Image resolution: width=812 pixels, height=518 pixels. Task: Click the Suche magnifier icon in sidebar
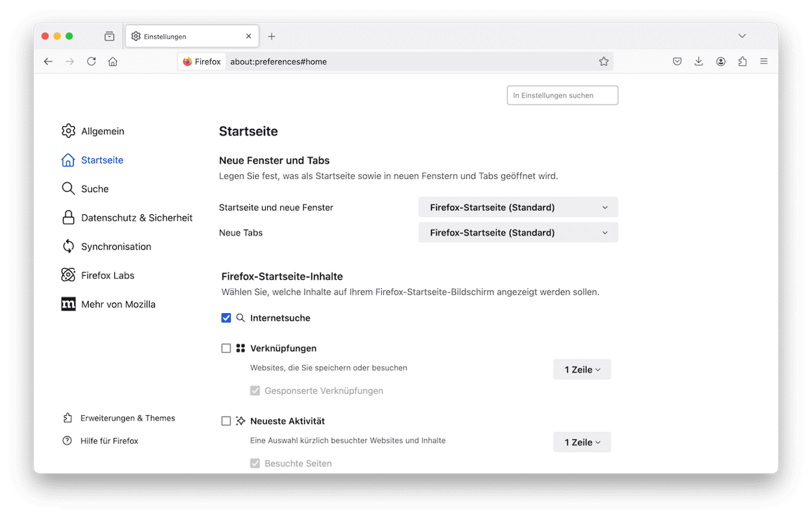[68, 188]
